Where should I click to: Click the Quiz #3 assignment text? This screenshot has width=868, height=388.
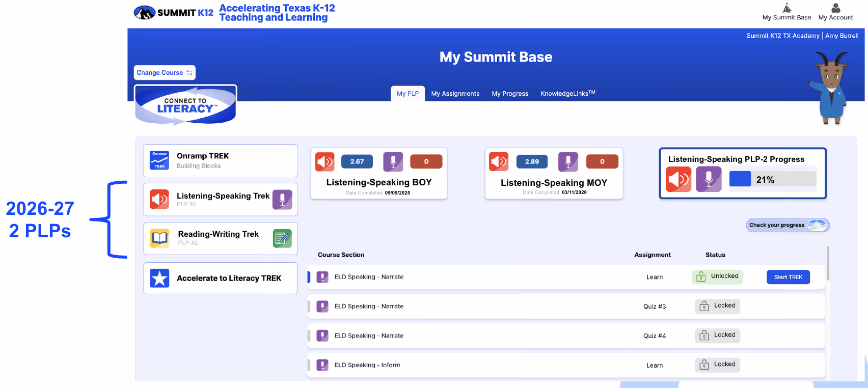coord(655,307)
